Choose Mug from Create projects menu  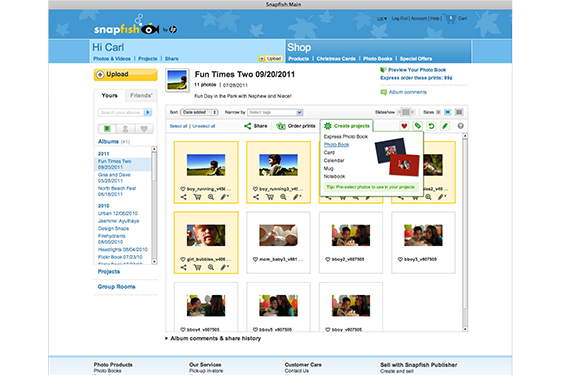point(328,169)
